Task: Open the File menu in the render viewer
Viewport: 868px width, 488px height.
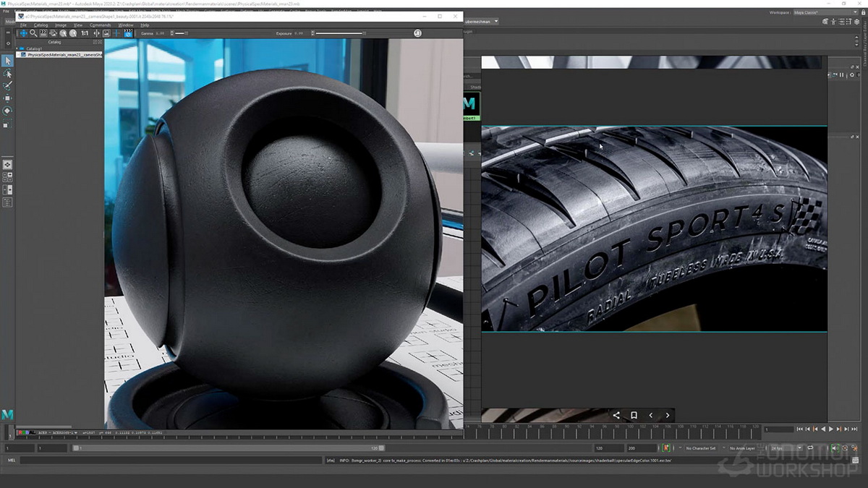Action: click(x=23, y=25)
